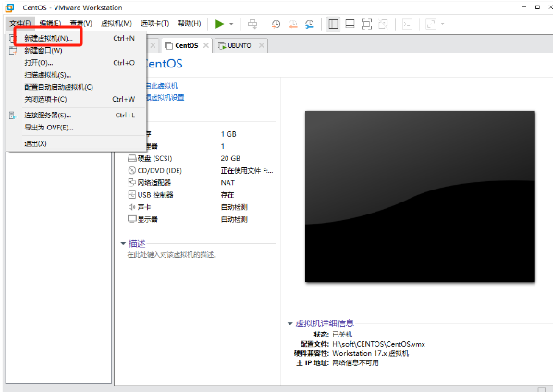Viewport: 553px width, 392px height.
Task: Take a snapshot using the clock toolbar icon
Action: pos(276,24)
